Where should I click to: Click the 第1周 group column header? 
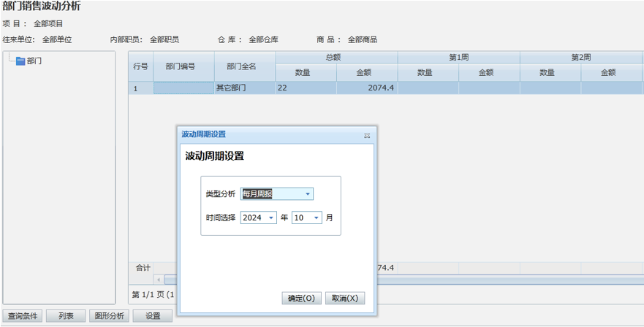[x=458, y=57]
